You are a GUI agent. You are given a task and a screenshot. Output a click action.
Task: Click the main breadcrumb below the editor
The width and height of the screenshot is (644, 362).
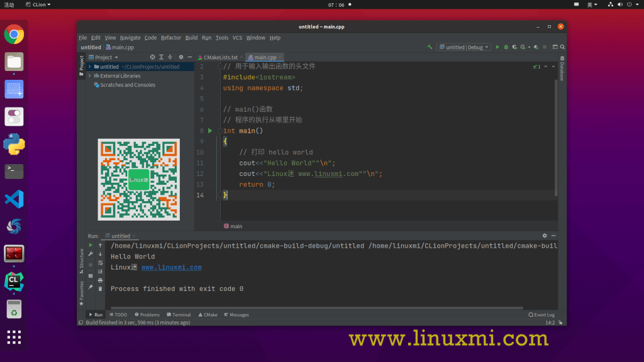coord(233,226)
